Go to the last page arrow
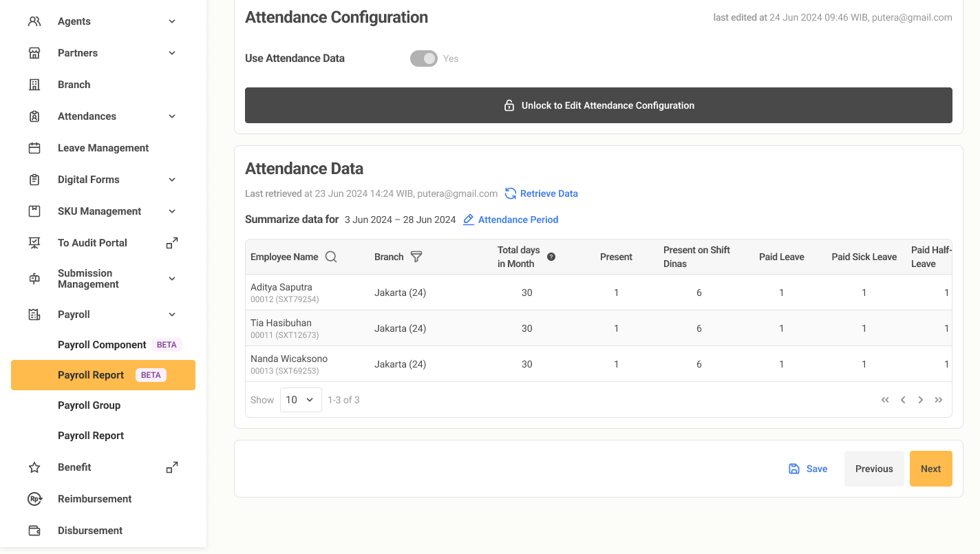The width and height of the screenshot is (980, 554). tap(939, 400)
